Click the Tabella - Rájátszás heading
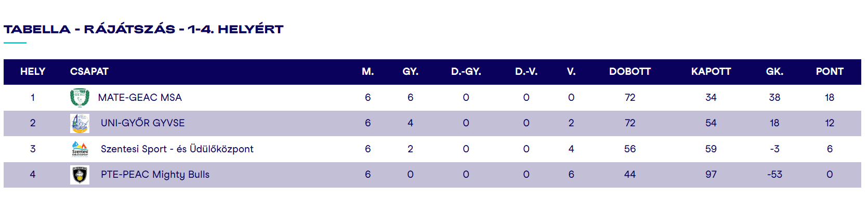Image resolution: width=868 pixels, height=197 pixels. [x=143, y=29]
